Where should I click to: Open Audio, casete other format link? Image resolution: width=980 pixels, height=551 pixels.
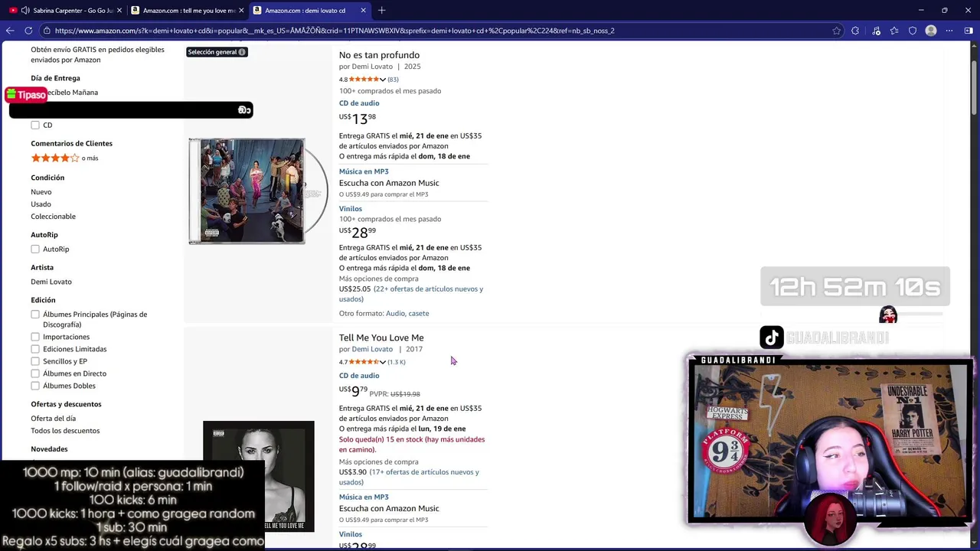[407, 313]
